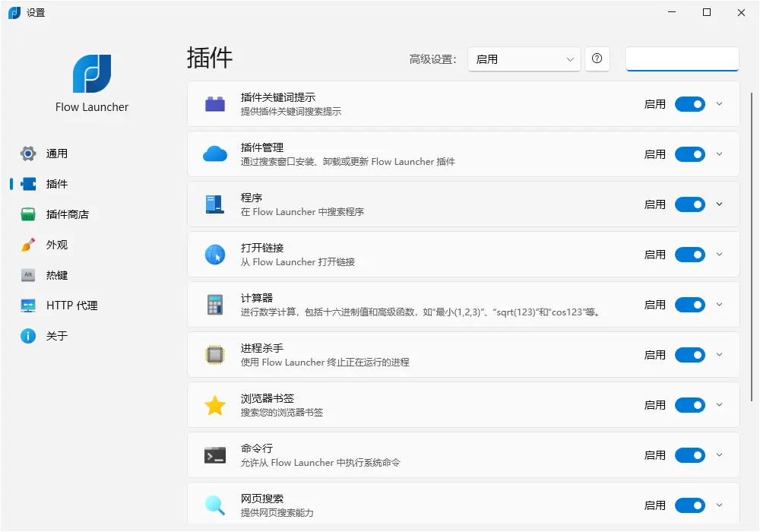Click the gear icon next to 通用
The width and height of the screenshot is (760, 532).
coord(28,154)
